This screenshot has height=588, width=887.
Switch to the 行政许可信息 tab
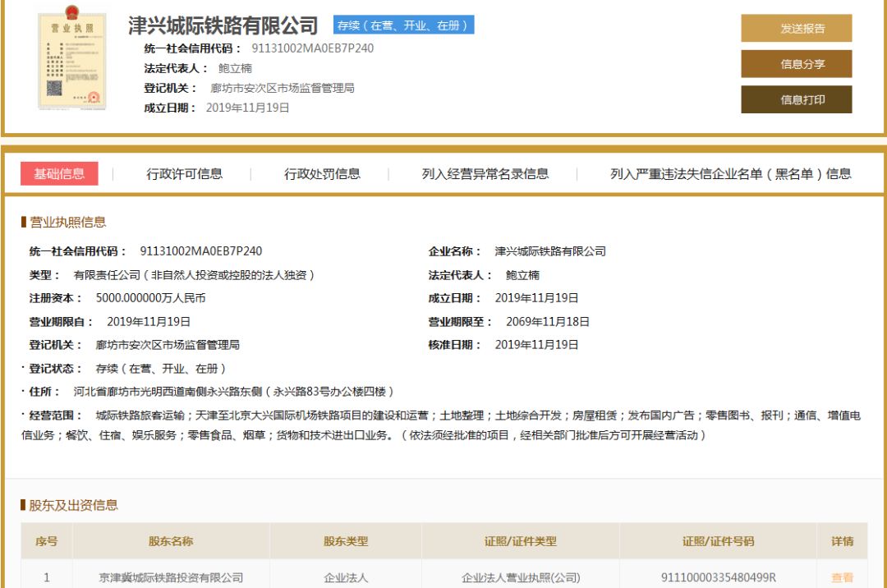[185, 173]
